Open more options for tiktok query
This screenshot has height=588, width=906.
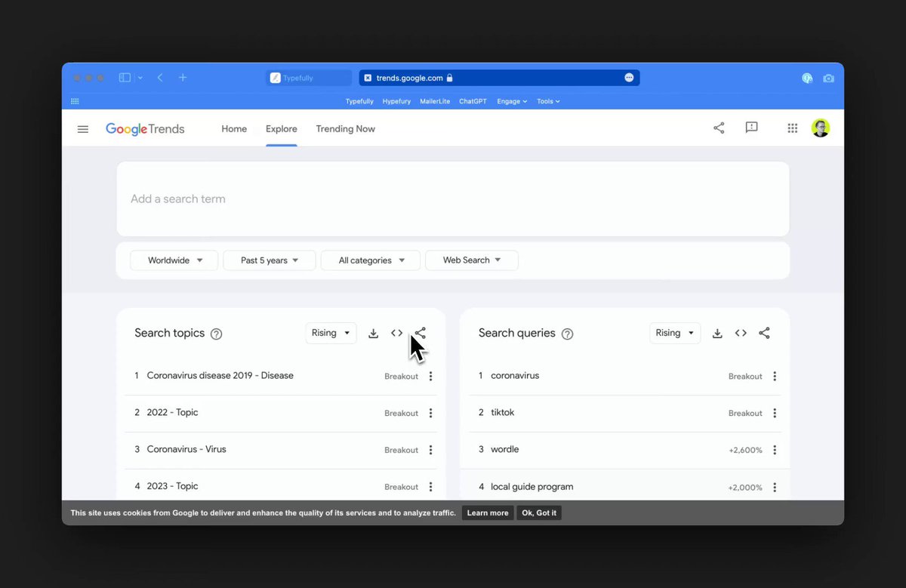(x=775, y=413)
